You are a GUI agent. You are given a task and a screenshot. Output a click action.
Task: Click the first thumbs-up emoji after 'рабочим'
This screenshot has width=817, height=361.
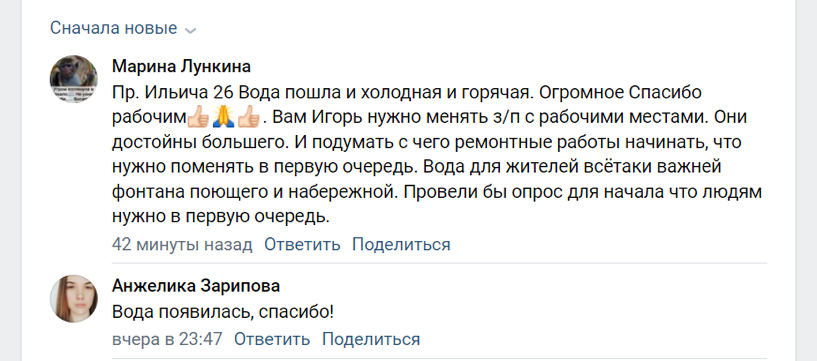click(x=198, y=118)
